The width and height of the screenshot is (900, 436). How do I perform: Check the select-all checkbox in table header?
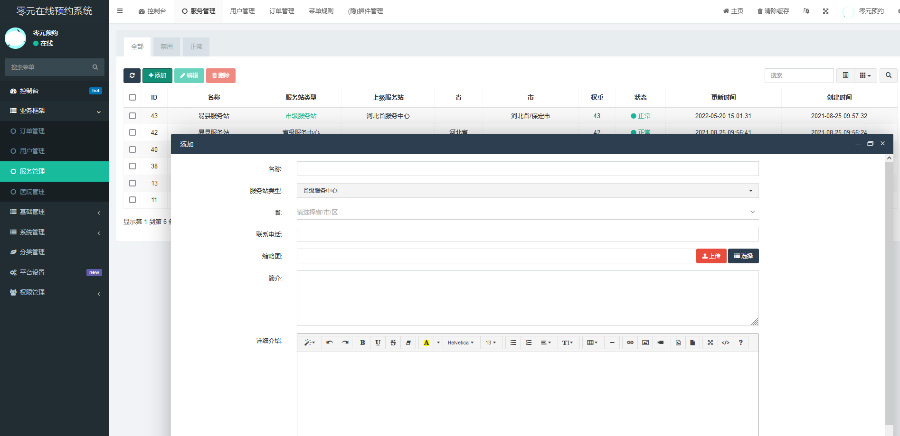132,98
